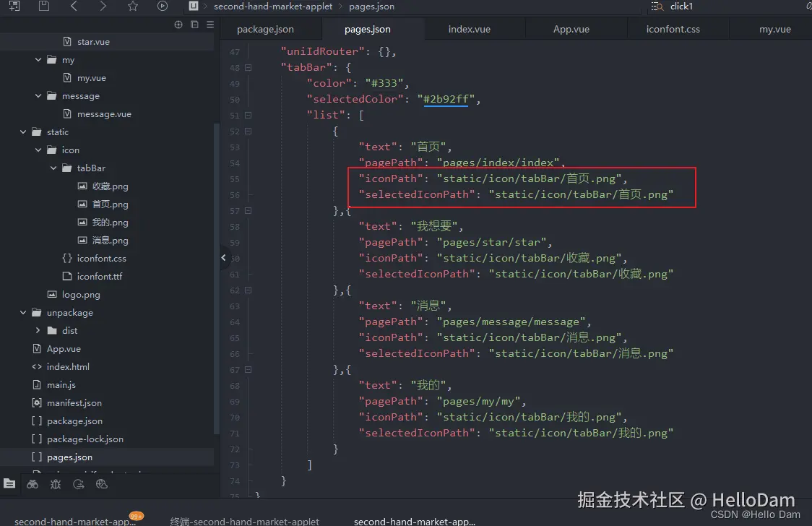Click the uni-app project icon in breadcrumb
Screen dimensions: 812x526
193,7
